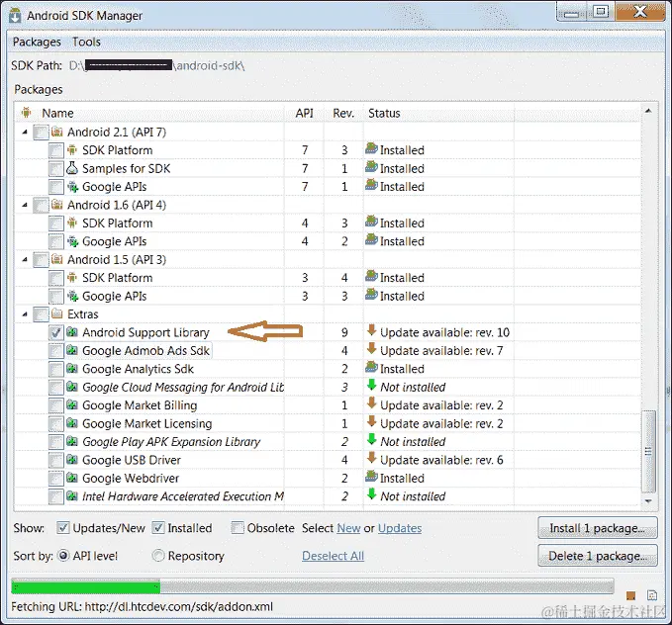Click SDK Platform icon under Android 2.1

point(72,150)
